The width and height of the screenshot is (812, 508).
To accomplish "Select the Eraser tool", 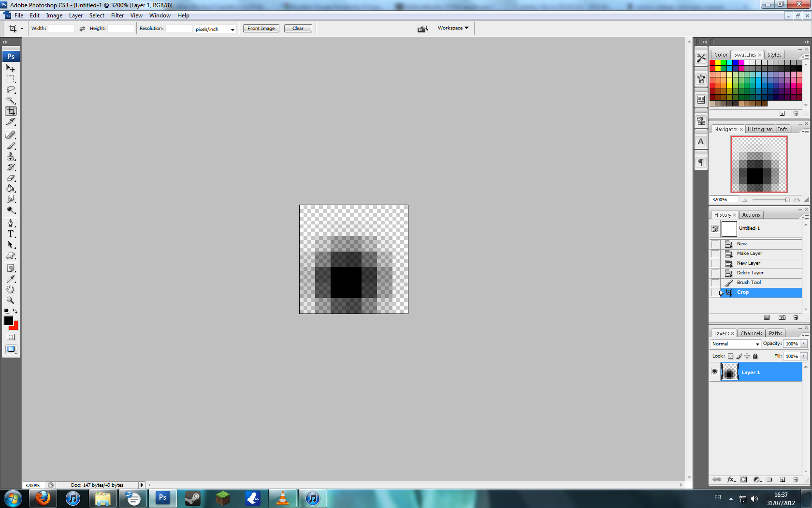I will tap(11, 178).
